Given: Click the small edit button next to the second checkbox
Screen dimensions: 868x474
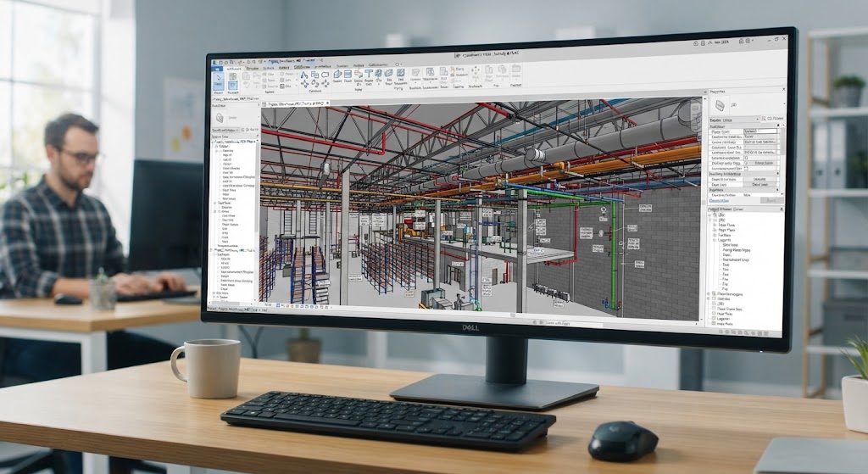Looking at the screenshot, I should (x=764, y=163).
